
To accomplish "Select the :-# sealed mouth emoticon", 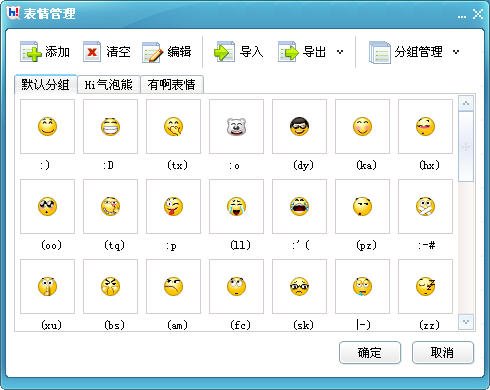I will [425, 207].
